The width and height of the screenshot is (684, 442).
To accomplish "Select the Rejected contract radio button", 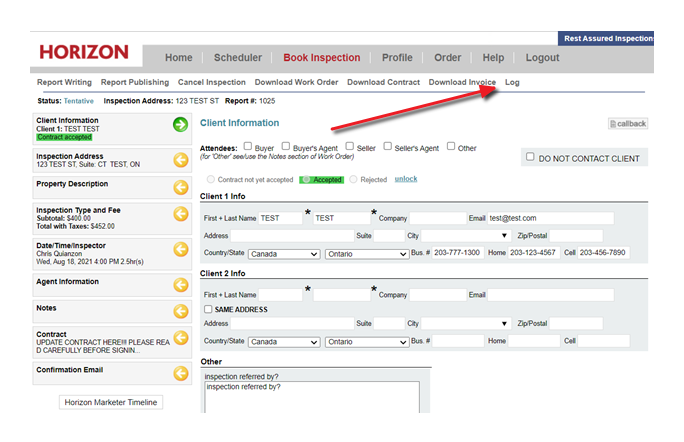I will (x=354, y=179).
